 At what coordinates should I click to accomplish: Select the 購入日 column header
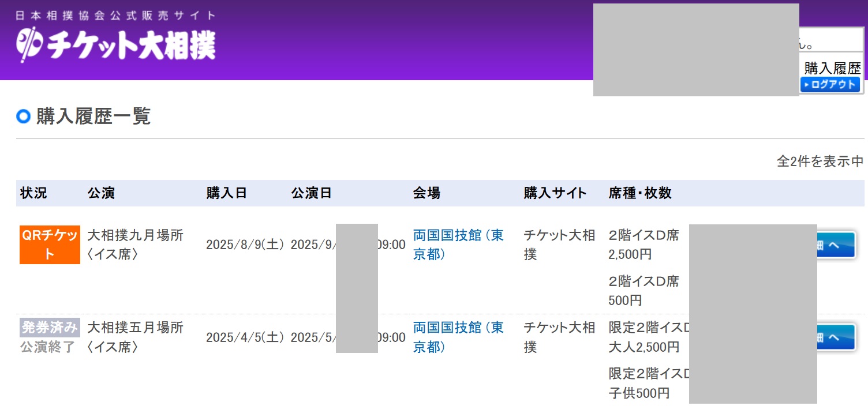(226, 193)
